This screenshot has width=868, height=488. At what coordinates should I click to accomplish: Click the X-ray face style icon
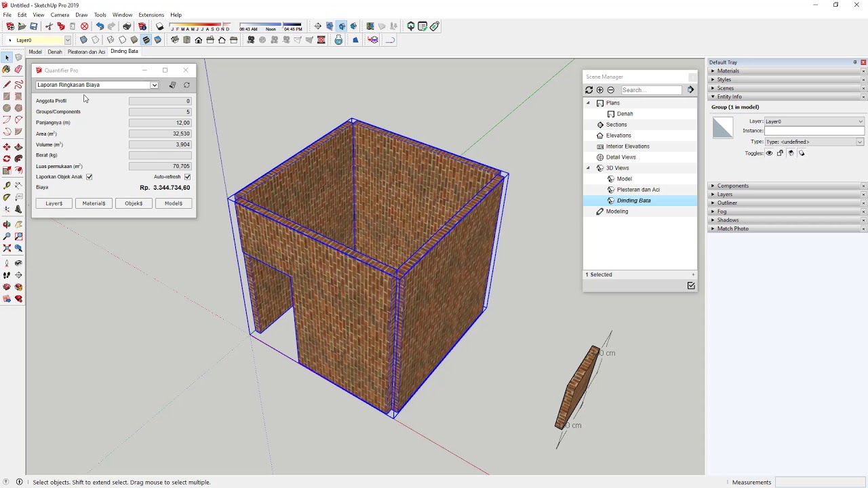coord(83,40)
